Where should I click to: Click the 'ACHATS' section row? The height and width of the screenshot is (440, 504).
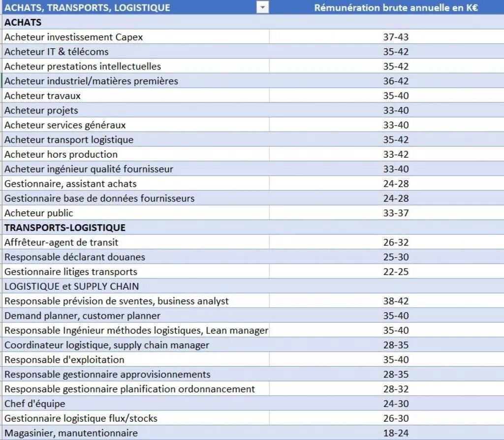point(253,22)
